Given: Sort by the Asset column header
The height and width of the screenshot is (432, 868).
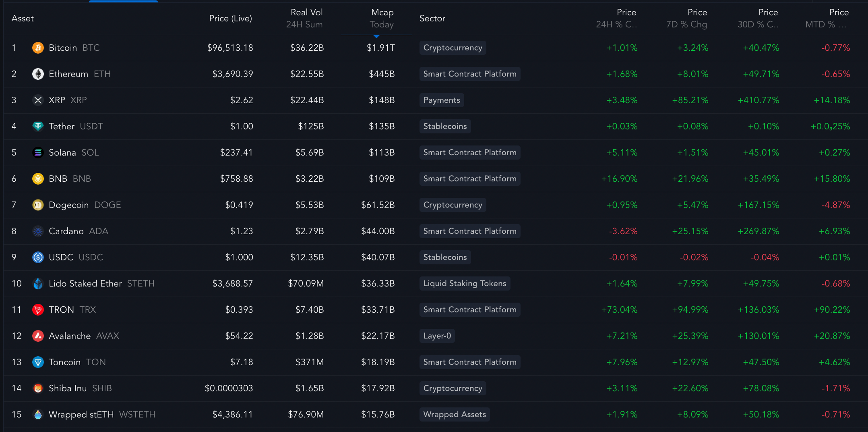Looking at the screenshot, I should [x=23, y=19].
